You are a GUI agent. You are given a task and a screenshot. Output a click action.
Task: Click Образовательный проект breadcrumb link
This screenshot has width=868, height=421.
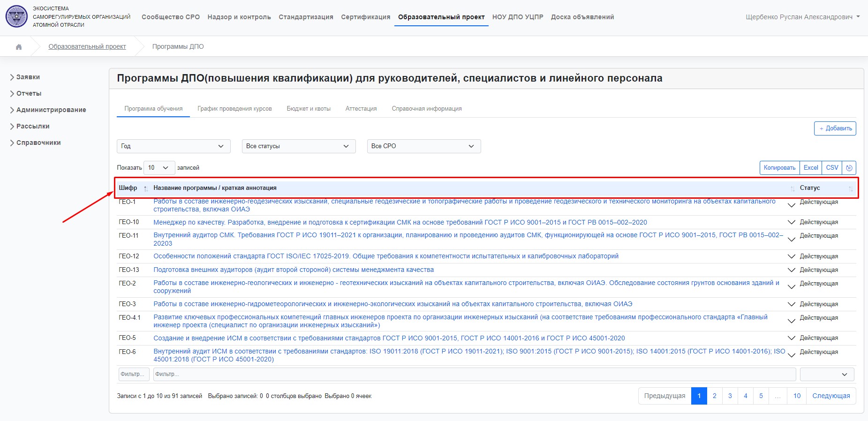pyautogui.click(x=87, y=47)
